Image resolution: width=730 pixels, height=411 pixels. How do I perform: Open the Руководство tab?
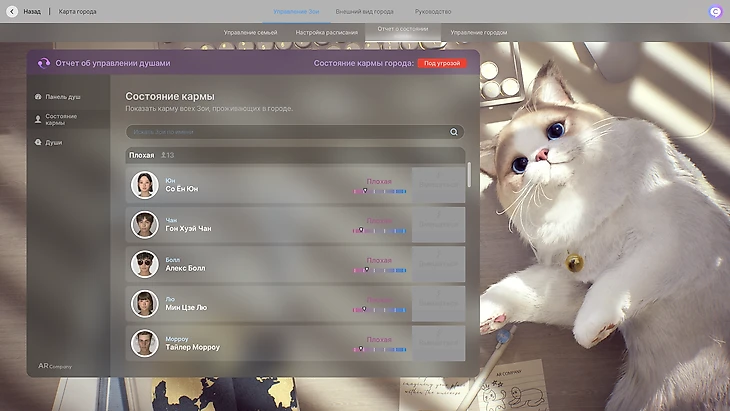(433, 11)
